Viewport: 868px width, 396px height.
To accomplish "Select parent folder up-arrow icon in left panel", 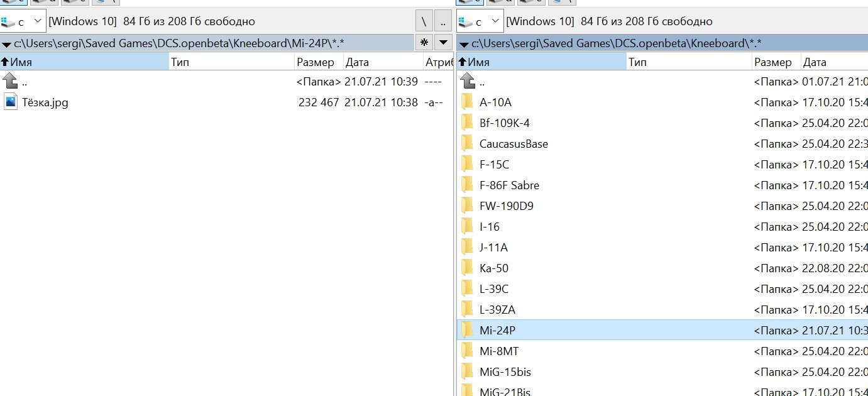I will click(x=11, y=81).
